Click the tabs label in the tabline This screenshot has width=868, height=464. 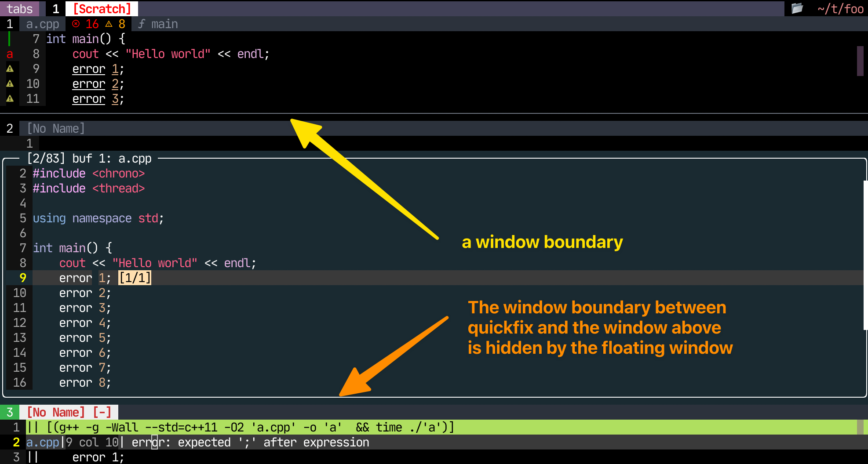coord(20,8)
